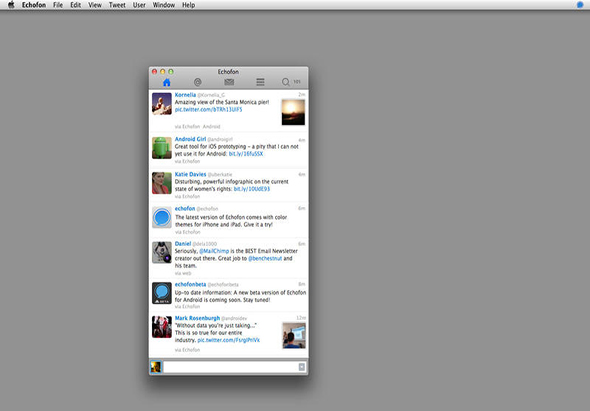This screenshot has width=590, height=411.
Task: Open the Home timeline tab
Action: click(x=167, y=82)
